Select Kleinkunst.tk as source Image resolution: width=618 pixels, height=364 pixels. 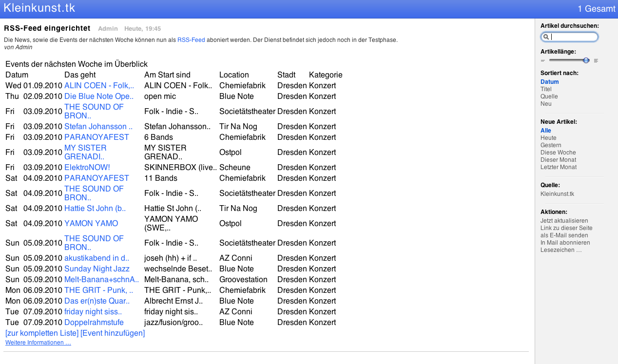click(x=558, y=194)
